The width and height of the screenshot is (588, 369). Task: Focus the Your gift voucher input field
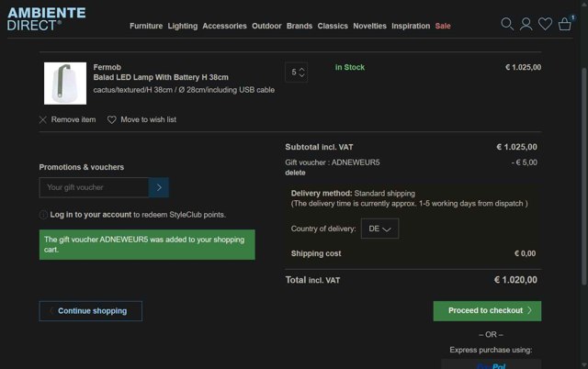(x=94, y=187)
